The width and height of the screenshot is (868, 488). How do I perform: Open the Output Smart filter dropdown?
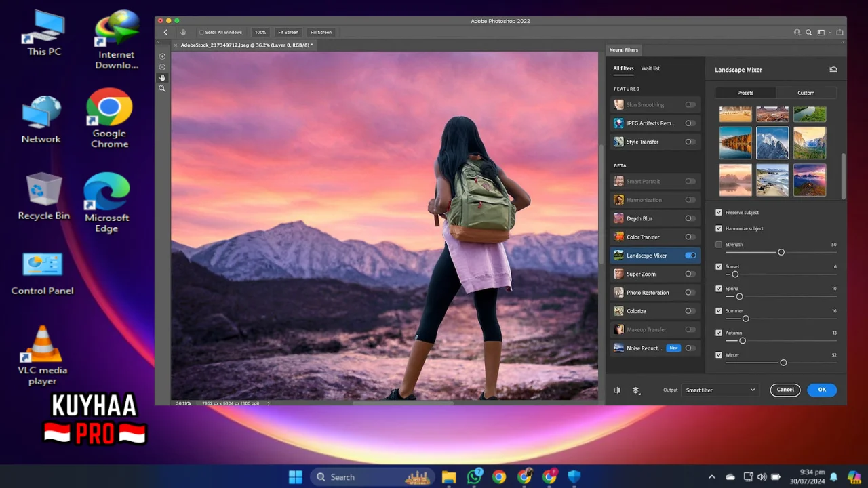coord(719,390)
